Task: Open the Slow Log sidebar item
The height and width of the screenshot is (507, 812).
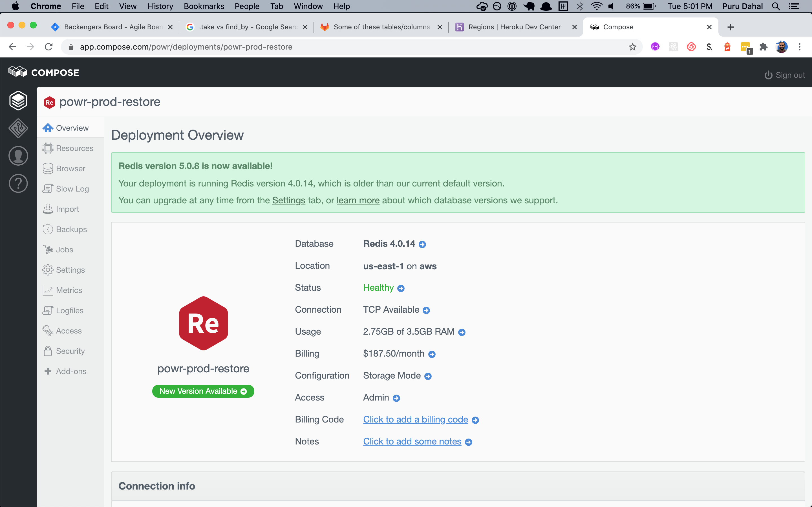Action: (x=72, y=189)
